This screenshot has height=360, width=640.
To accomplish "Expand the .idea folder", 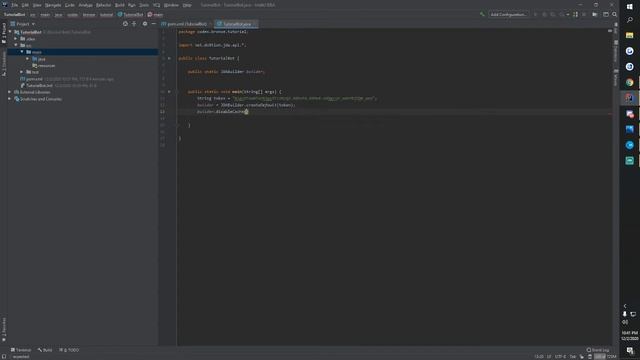I will click(16, 39).
